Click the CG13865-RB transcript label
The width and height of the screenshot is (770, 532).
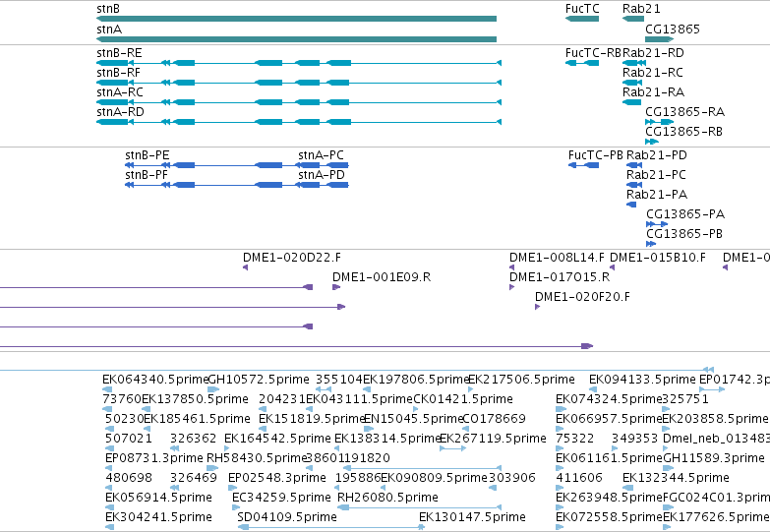pyautogui.click(x=684, y=132)
